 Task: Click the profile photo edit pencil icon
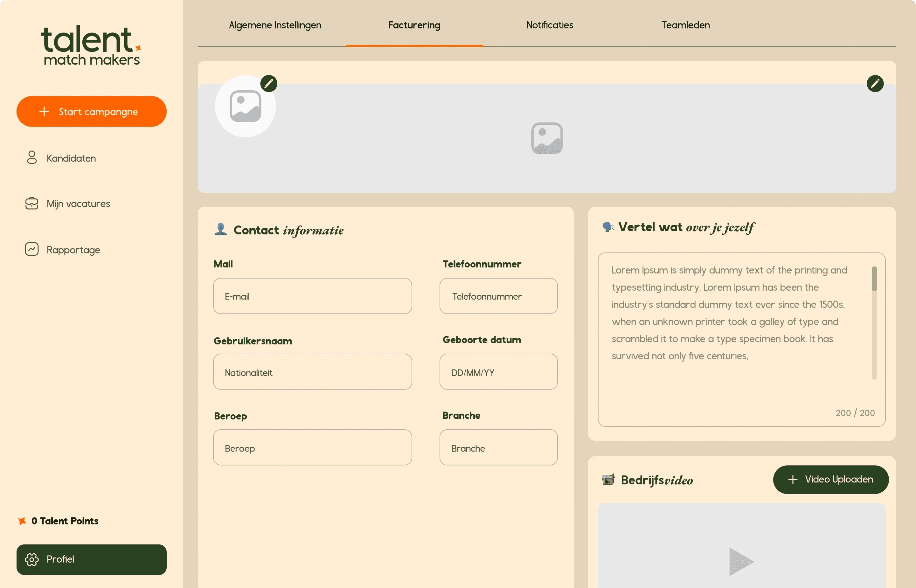(269, 83)
